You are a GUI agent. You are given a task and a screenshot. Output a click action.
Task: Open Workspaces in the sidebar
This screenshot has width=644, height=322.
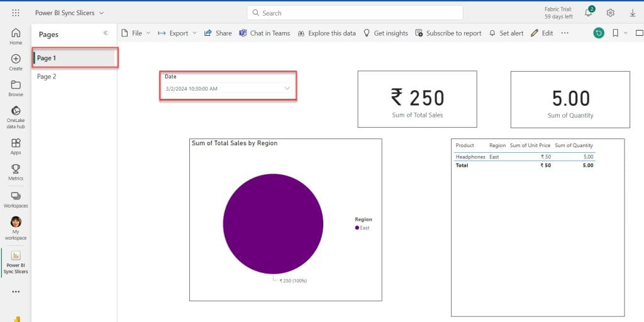click(16, 199)
